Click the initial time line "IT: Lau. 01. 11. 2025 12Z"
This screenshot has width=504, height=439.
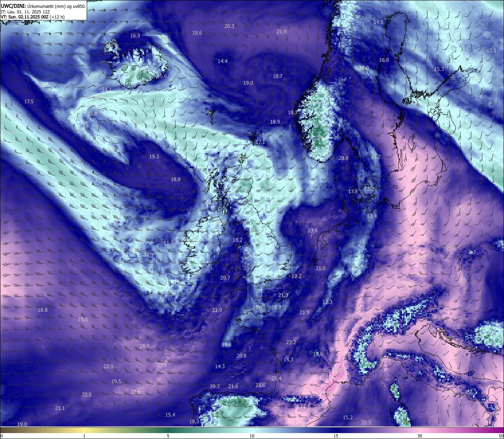pyautogui.click(x=25, y=12)
